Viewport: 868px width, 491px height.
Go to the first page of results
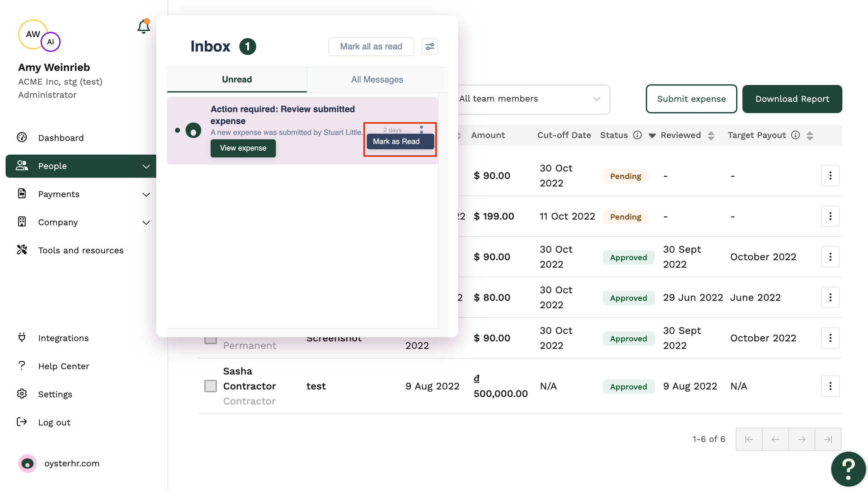(749, 439)
